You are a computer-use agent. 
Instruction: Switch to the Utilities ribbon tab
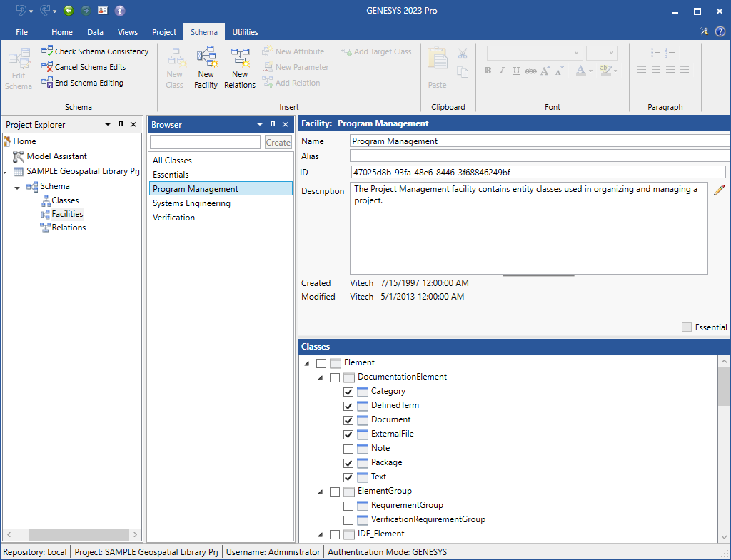pyautogui.click(x=245, y=32)
